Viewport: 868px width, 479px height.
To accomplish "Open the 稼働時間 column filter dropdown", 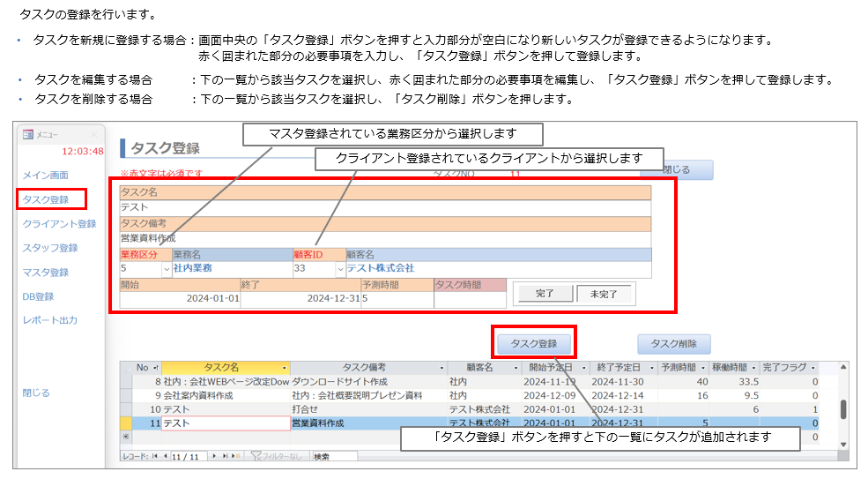I will tap(753, 368).
